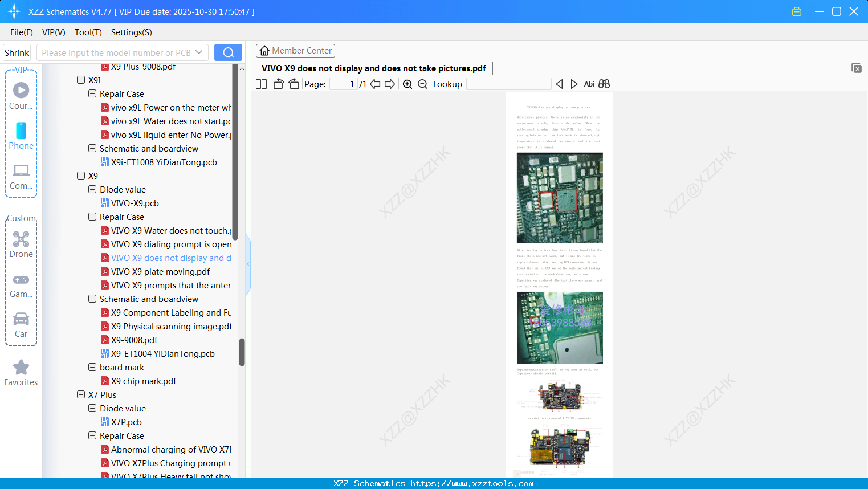The height and width of the screenshot is (489, 868).
Task: Collapse the X9I tree node
Action: coord(81,80)
